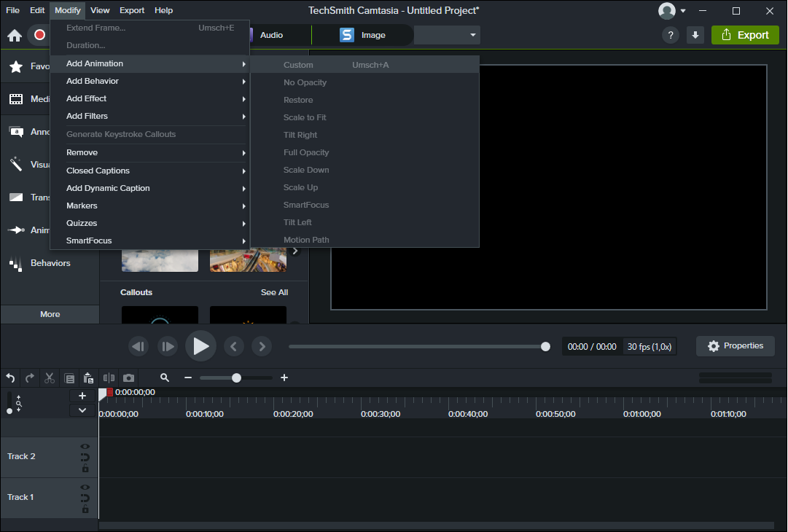788x532 pixels.
Task: Click the timeline zoom slider handle
Action: coord(236,378)
